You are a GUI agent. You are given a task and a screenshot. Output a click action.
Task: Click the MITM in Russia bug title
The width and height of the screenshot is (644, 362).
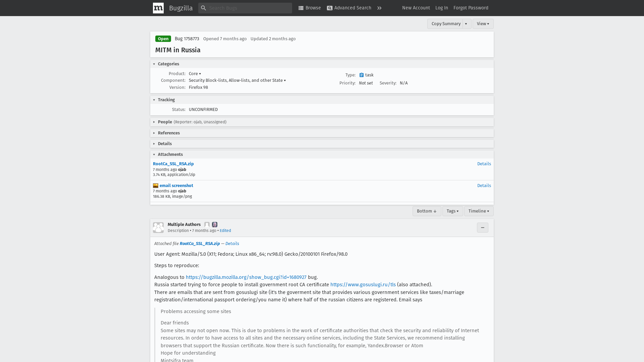pyautogui.click(x=178, y=50)
